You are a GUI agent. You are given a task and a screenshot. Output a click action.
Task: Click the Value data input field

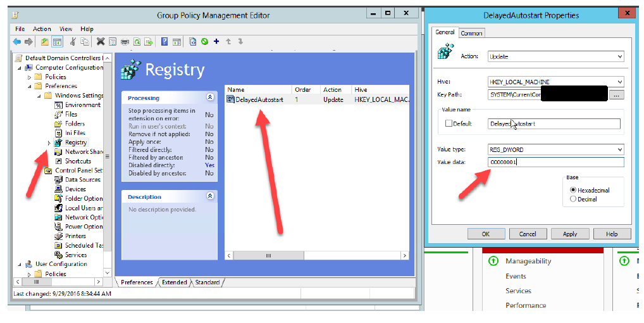coord(555,162)
